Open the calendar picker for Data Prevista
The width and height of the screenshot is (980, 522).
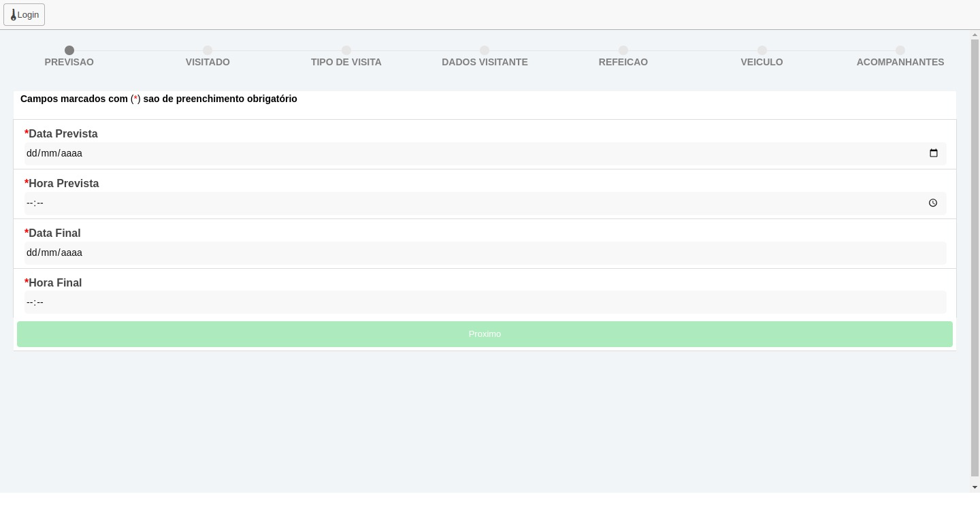point(933,153)
